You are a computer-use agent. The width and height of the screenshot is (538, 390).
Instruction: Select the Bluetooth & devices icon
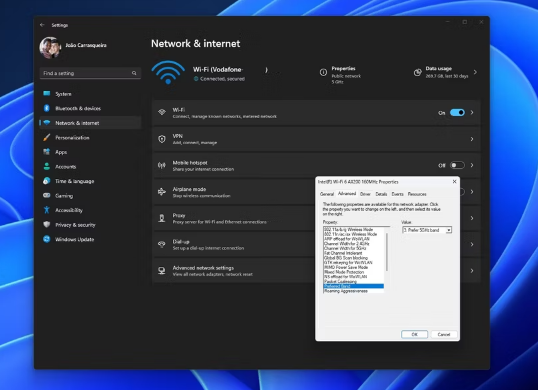47,108
